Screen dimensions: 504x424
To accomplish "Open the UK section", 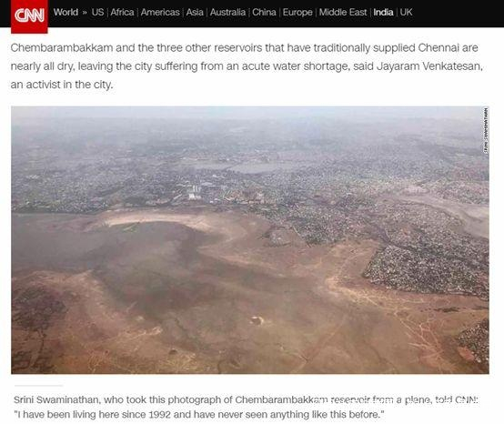I will coord(406,12).
